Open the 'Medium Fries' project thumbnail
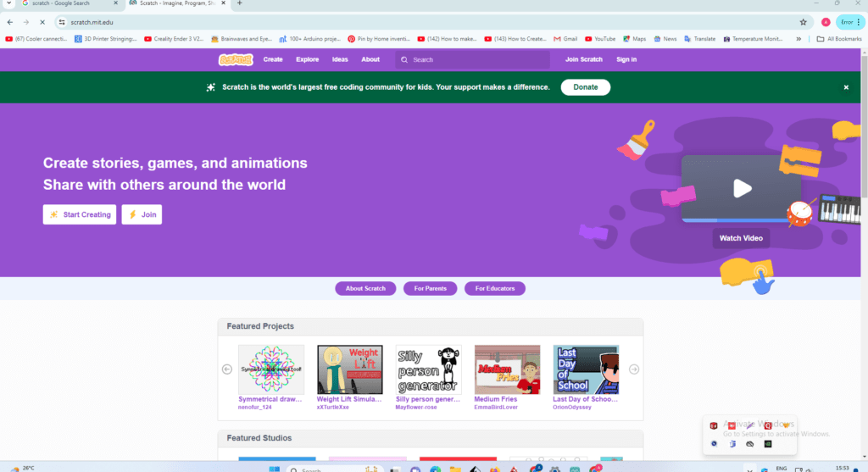This screenshot has width=868, height=472. (507, 369)
